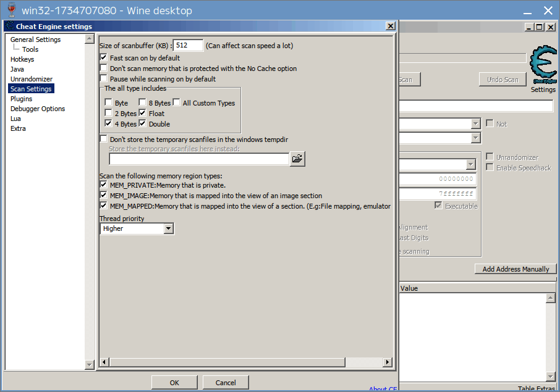Screen dimensions: 560x392
Task: Click address list scroll-down arrow
Action: [550, 377]
